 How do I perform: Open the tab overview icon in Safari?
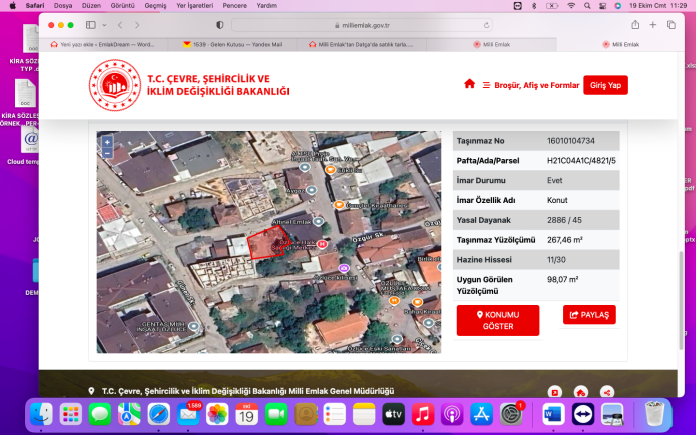click(673, 24)
